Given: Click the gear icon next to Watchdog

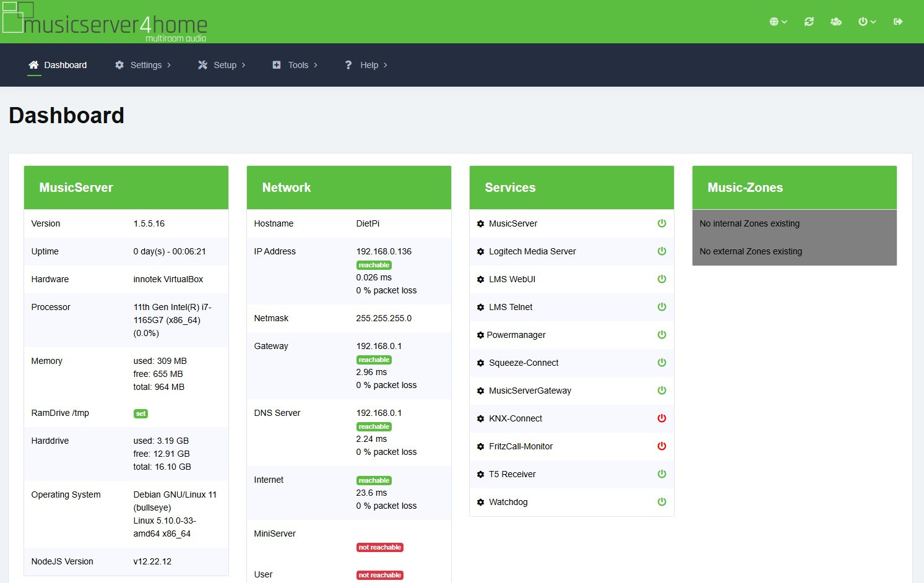Looking at the screenshot, I should (480, 503).
